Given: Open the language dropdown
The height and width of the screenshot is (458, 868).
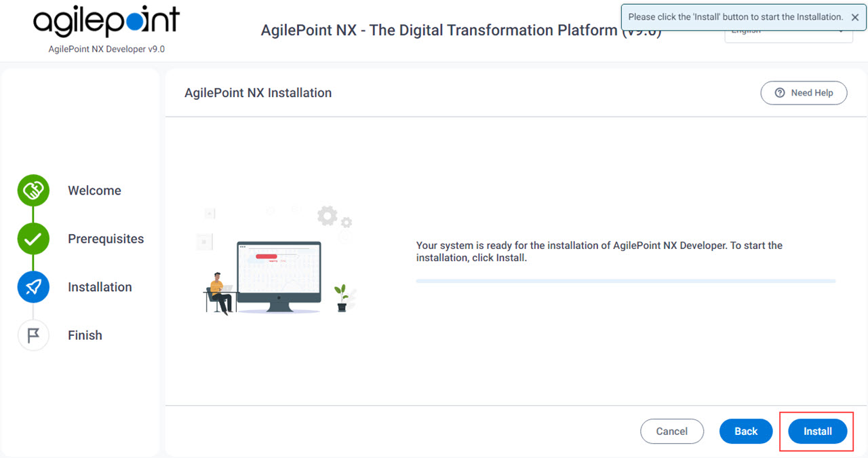Looking at the screenshot, I should pos(789,34).
